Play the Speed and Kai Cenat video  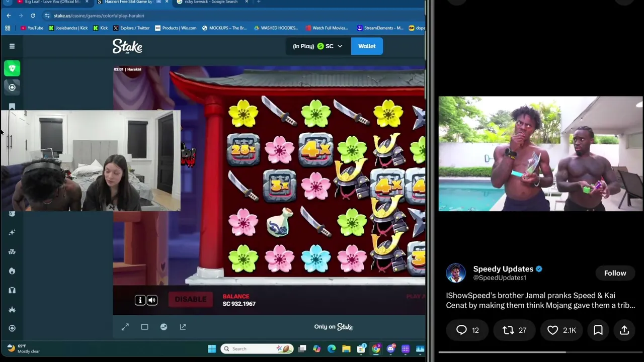point(540,153)
